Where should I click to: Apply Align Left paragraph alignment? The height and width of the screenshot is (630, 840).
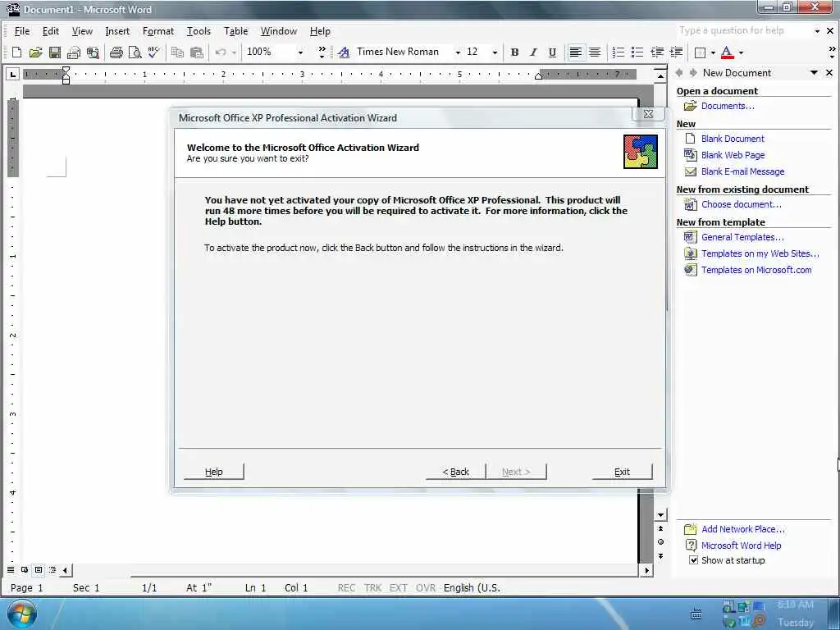(x=575, y=52)
